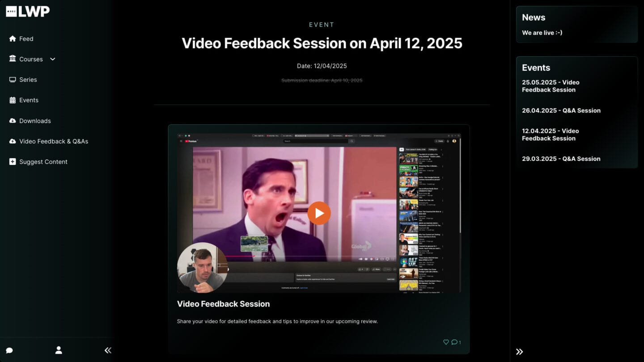Viewport: 644px width, 362px height.
Task: Click the 'We are live :-)' news item
Action: [542, 33]
